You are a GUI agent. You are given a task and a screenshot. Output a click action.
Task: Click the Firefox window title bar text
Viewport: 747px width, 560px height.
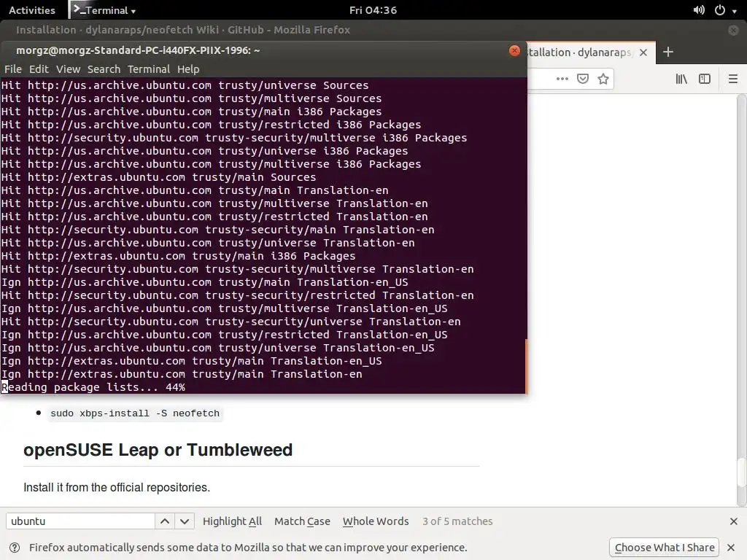click(x=183, y=30)
